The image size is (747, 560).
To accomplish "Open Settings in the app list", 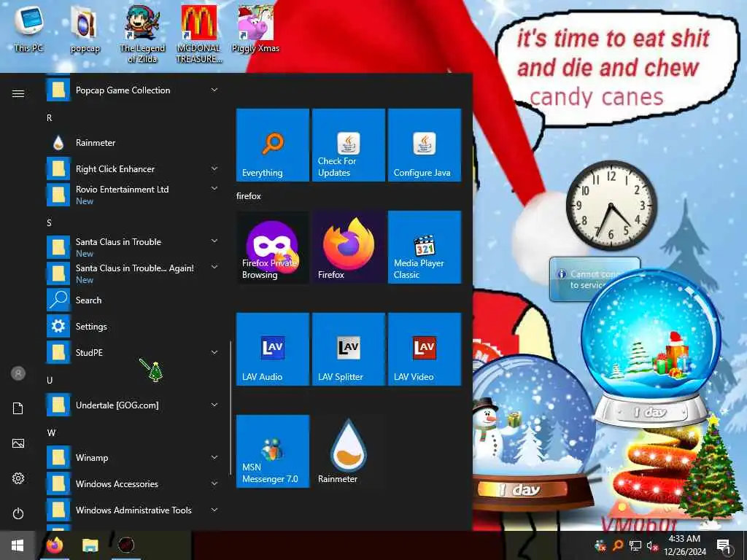I will point(133,326).
